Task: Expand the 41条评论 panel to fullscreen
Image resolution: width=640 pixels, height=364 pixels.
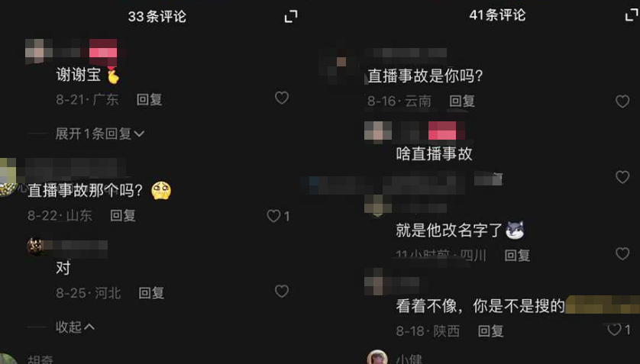Action: (632, 14)
